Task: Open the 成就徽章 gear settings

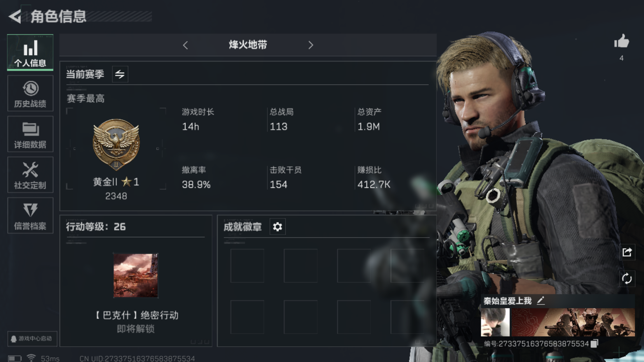Action: (277, 226)
